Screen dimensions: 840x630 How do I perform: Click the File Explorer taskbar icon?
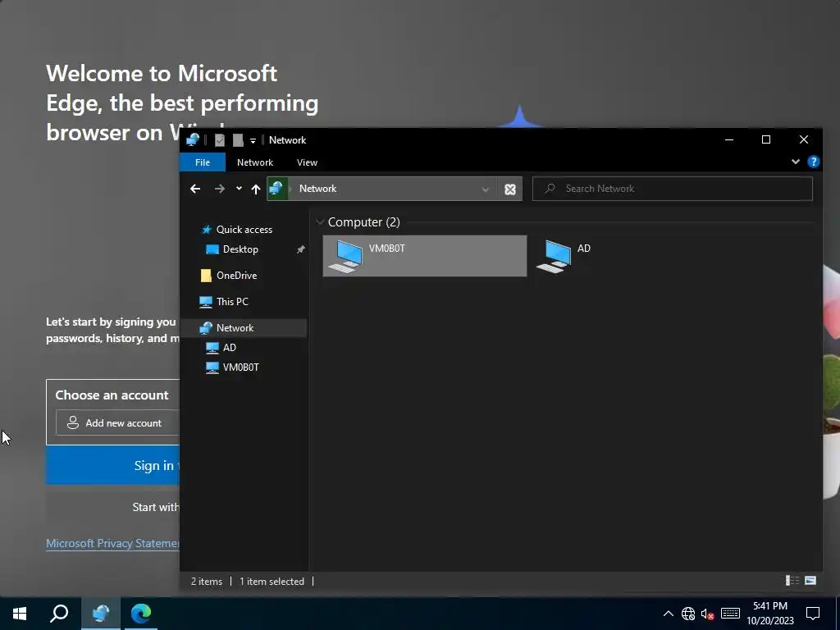coord(101,614)
